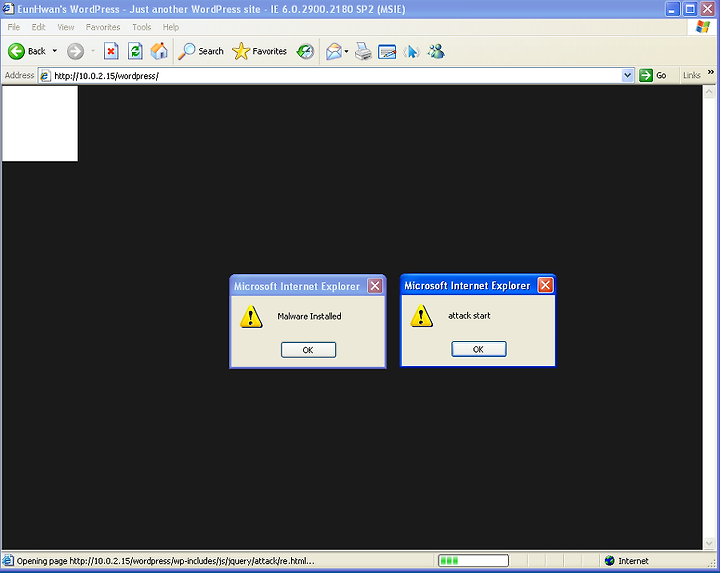The width and height of the screenshot is (720, 573).
Task: Click the page icon in the address bar
Action: (x=45, y=76)
